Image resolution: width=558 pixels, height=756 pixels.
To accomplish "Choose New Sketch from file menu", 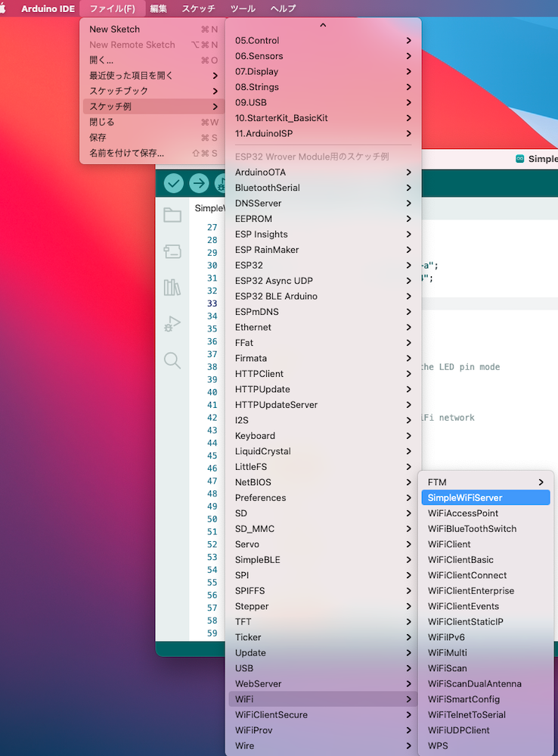I will click(152, 29).
